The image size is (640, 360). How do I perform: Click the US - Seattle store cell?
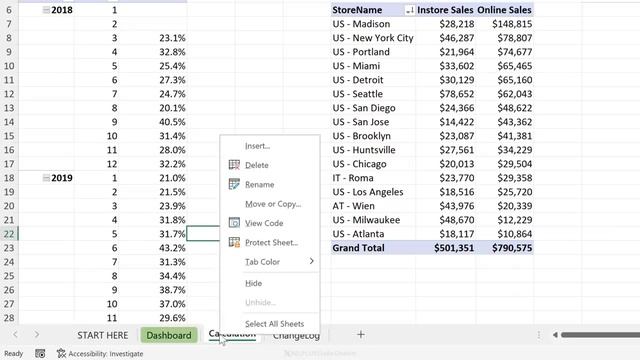[373, 94]
